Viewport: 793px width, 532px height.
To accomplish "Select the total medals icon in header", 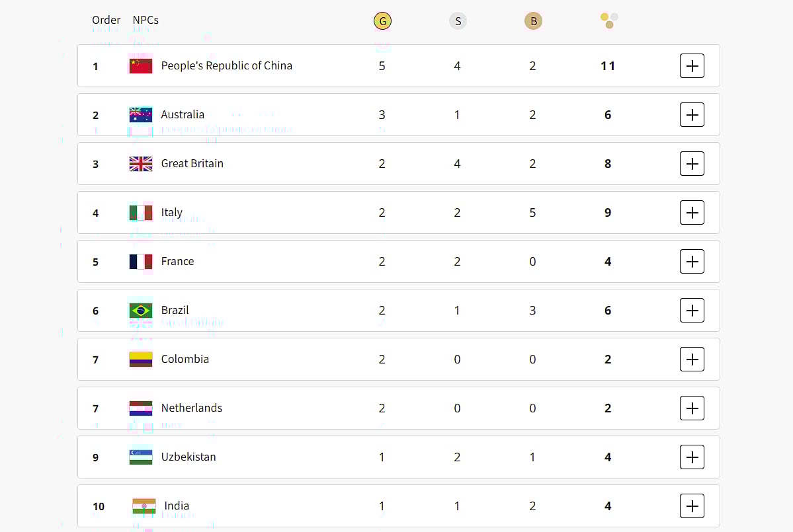I will tap(608, 20).
